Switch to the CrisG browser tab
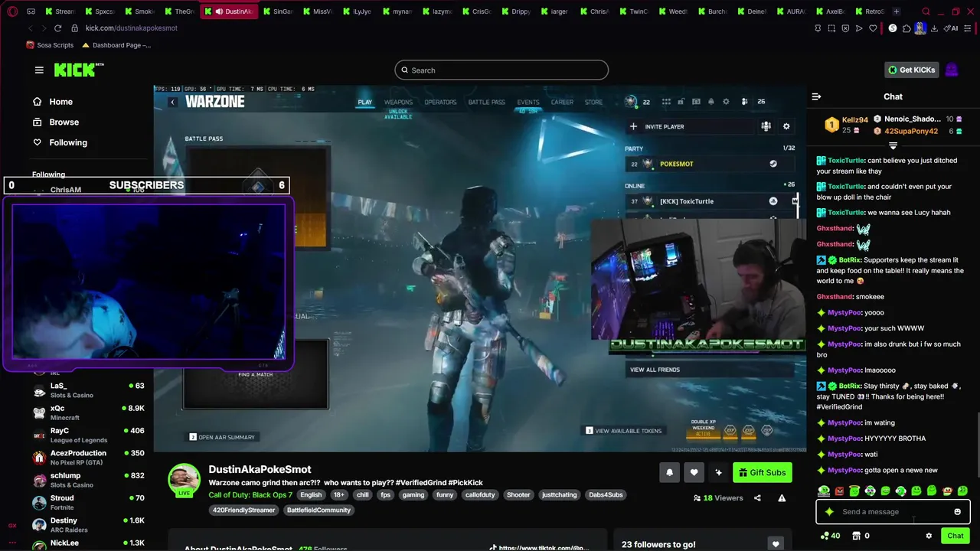980x551 pixels. [x=476, y=11]
